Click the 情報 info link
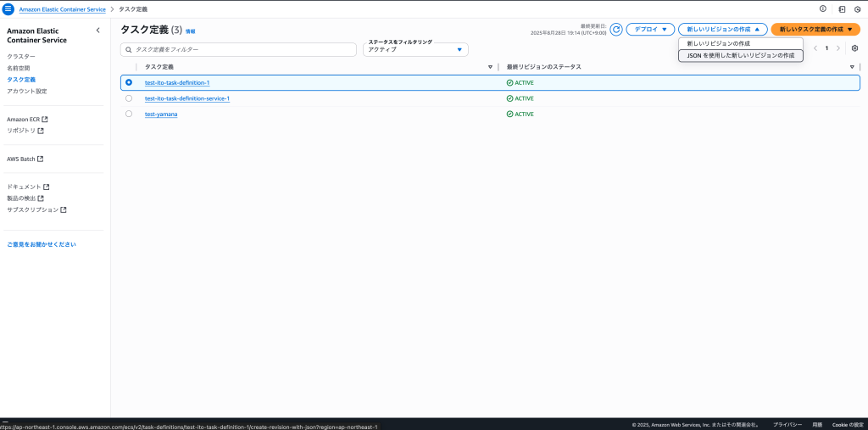Screen dimensions: 868x430 coord(190,31)
